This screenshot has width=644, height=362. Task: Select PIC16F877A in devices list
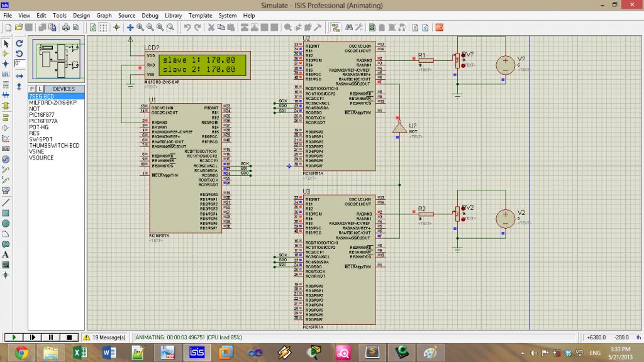pos(43,121)
